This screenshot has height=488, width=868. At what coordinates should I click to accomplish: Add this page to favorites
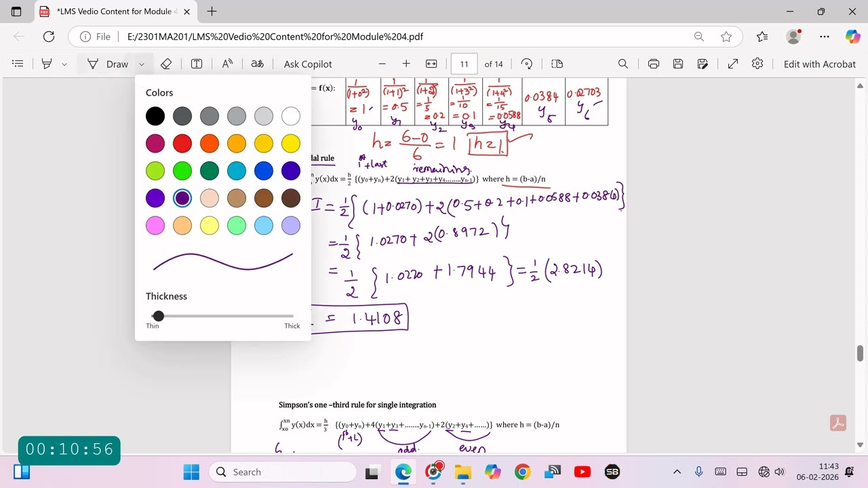tap(726, 37)
